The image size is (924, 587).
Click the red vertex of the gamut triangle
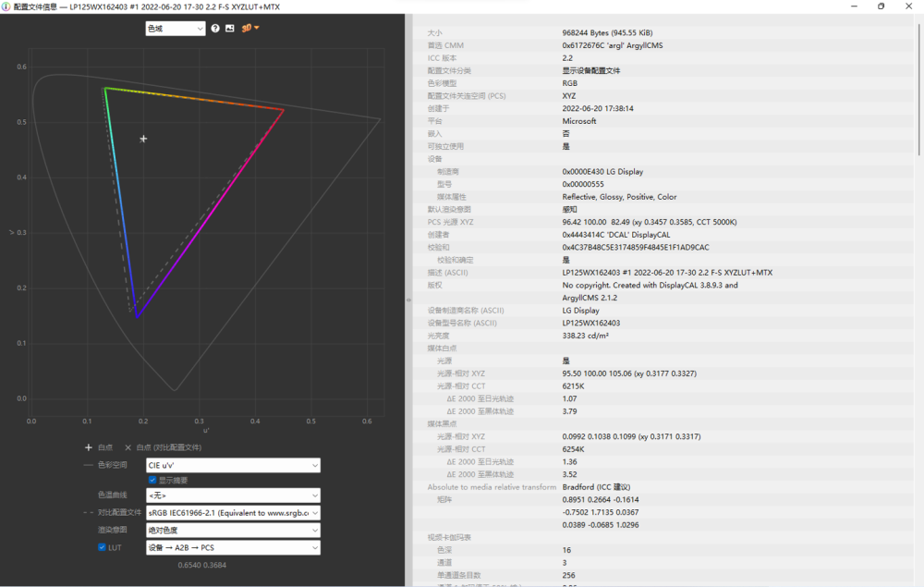coord(284,110)
